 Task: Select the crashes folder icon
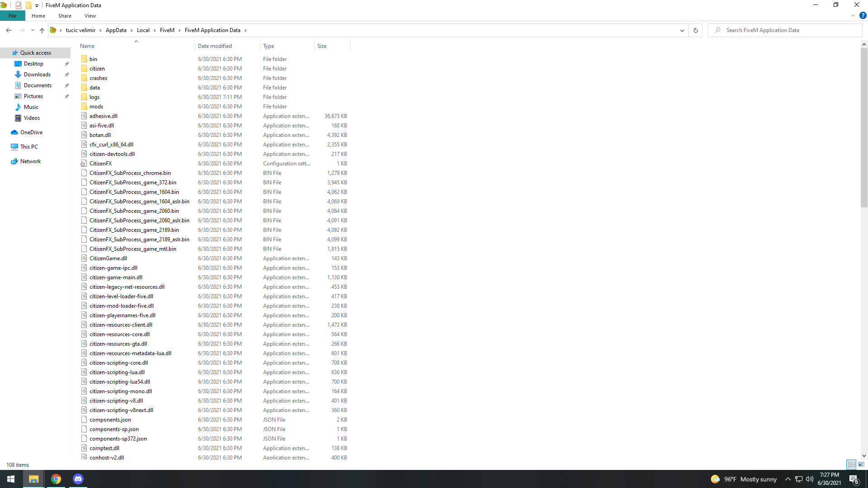tap(84, 78)
